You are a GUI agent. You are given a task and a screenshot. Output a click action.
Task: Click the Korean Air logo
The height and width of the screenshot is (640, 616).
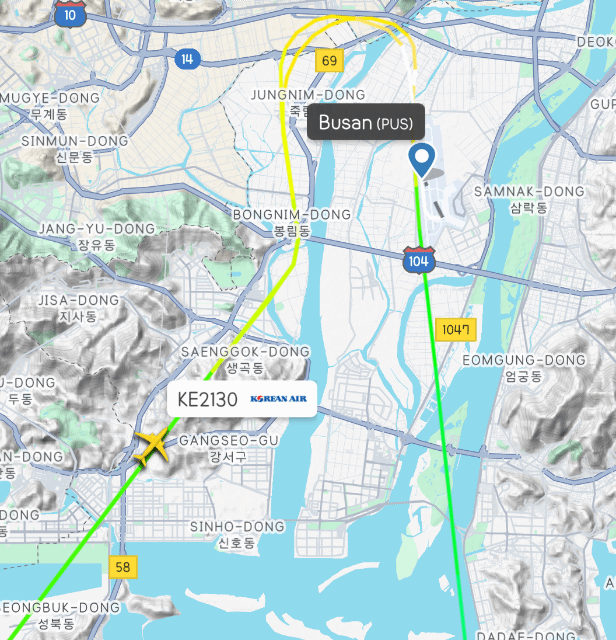tap(278, 399)
